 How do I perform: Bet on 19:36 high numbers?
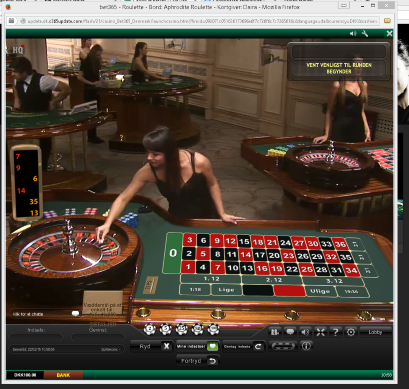[x=352, y=292]
